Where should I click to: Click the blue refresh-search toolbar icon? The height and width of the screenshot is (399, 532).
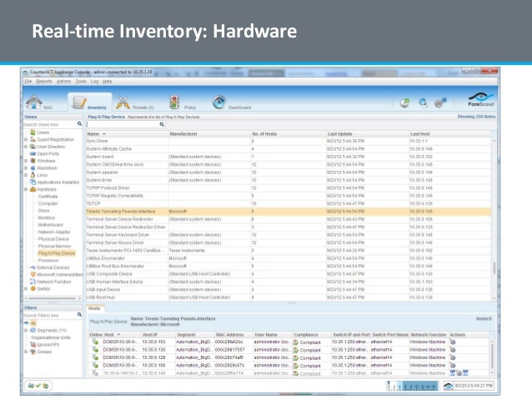tap(423, 102)
